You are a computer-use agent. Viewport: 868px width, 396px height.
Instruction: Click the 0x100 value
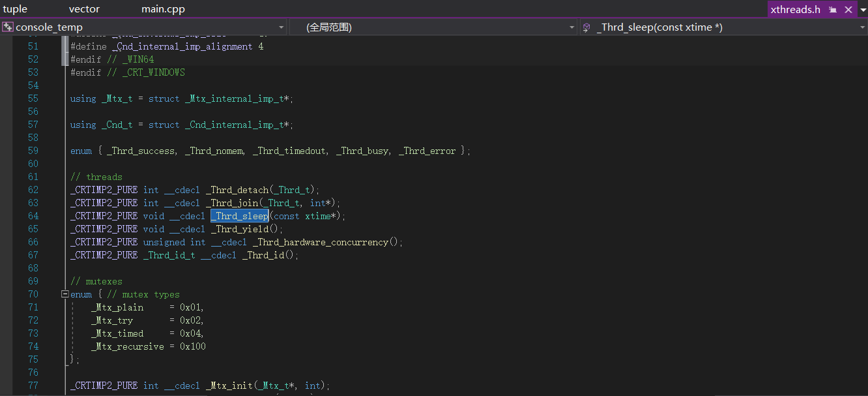point(193,346)
